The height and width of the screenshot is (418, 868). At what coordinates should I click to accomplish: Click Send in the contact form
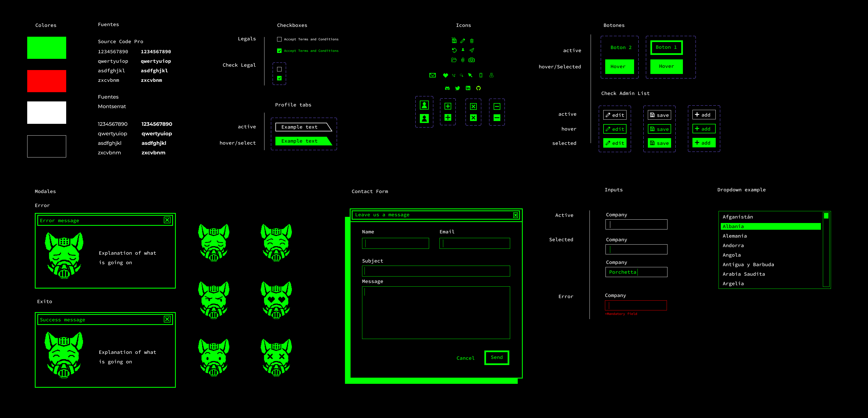(x=497, y=357)
